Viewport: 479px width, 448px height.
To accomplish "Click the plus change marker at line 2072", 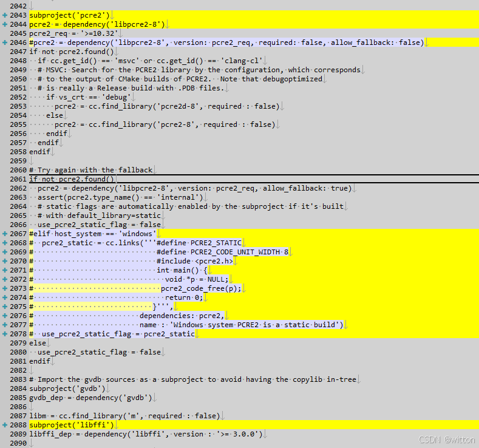I will tap(5, 279).
